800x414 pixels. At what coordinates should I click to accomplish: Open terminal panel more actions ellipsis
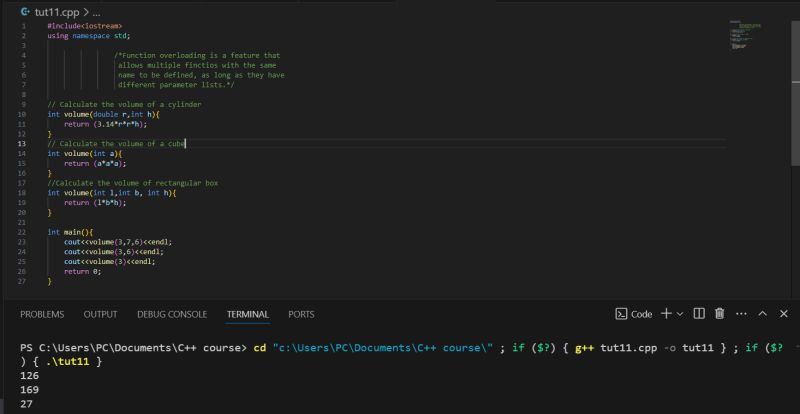pyautogui.click(x=741, y=314)
